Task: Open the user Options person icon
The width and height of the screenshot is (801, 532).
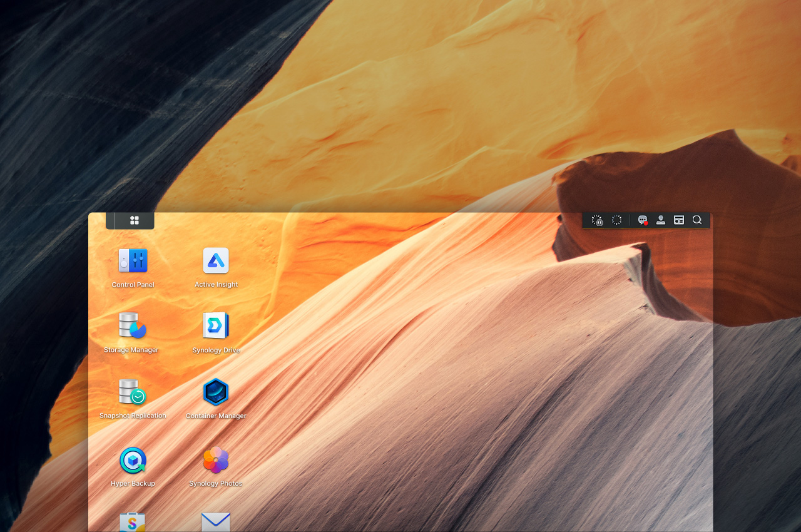Action: point(660,220)
